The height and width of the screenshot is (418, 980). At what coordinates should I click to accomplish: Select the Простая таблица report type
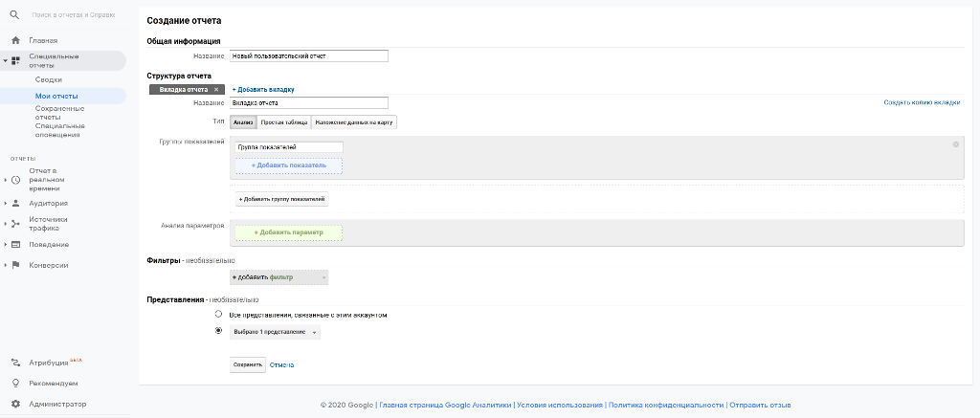(x=283, y=122)
